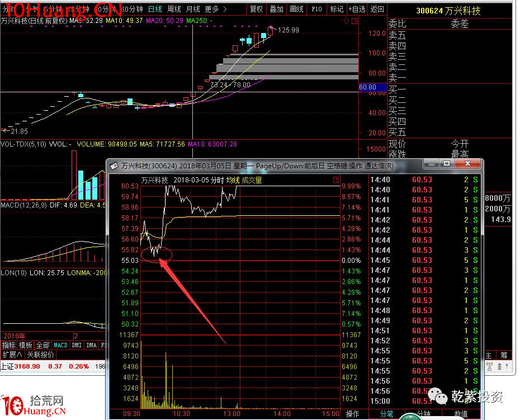
Task: Open the 关联报价 related quotes
Action: click(40, 355)
